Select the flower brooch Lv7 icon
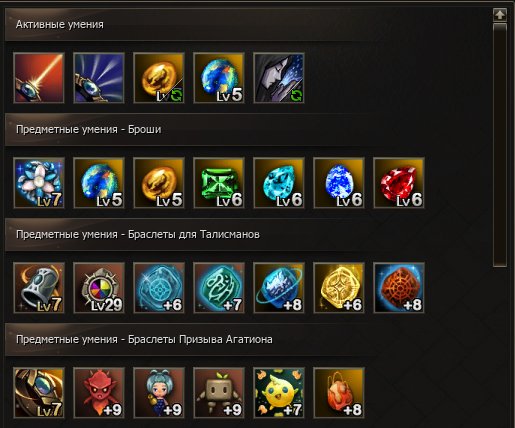The height and width of the screenshot is (428, 515). (39, 183)
